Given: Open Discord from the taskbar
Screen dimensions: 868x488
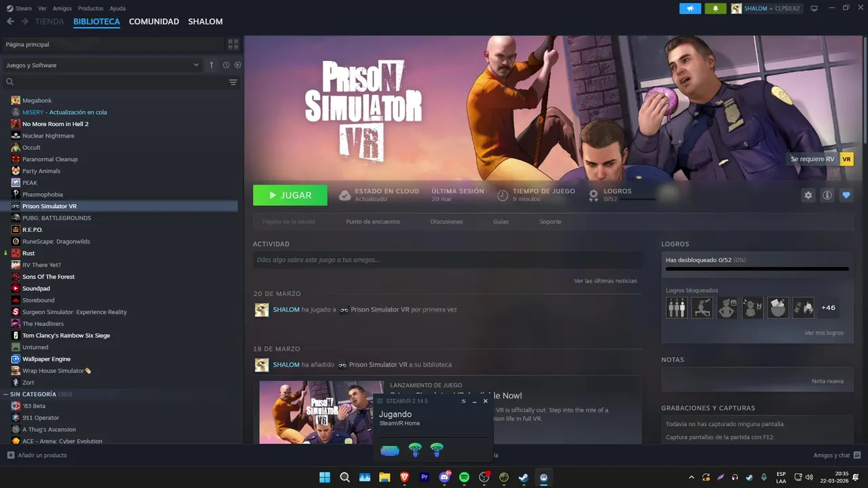Looking at the screenshot, I should (444, 477).
